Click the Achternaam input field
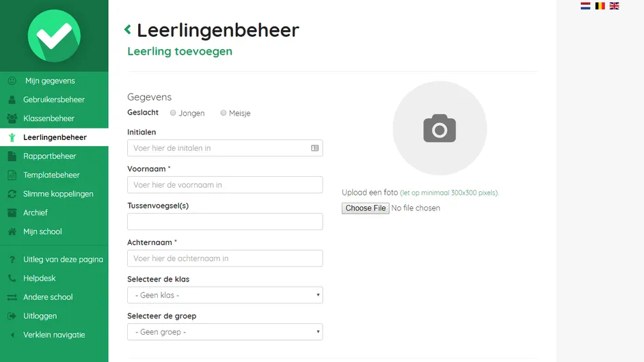The height and width of the screenshot is (362, 644). click(x=225, y=259)
